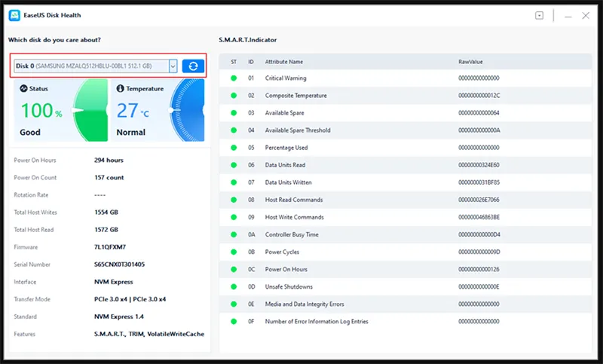The width and height of the screenshot is (603, 364).
Task: Select the Percentage Used attribute name
Action: pyautogui.click(x=286, y=148)
